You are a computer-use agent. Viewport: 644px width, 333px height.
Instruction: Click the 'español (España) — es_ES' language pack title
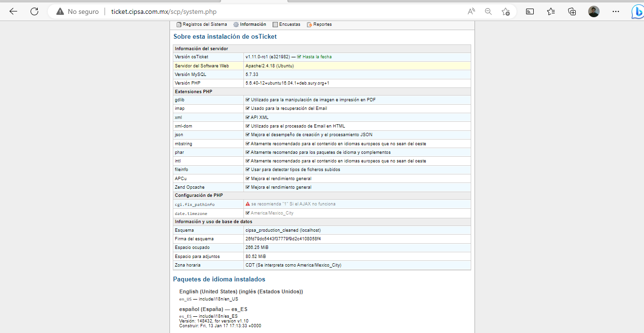click(x=213, y=309)
